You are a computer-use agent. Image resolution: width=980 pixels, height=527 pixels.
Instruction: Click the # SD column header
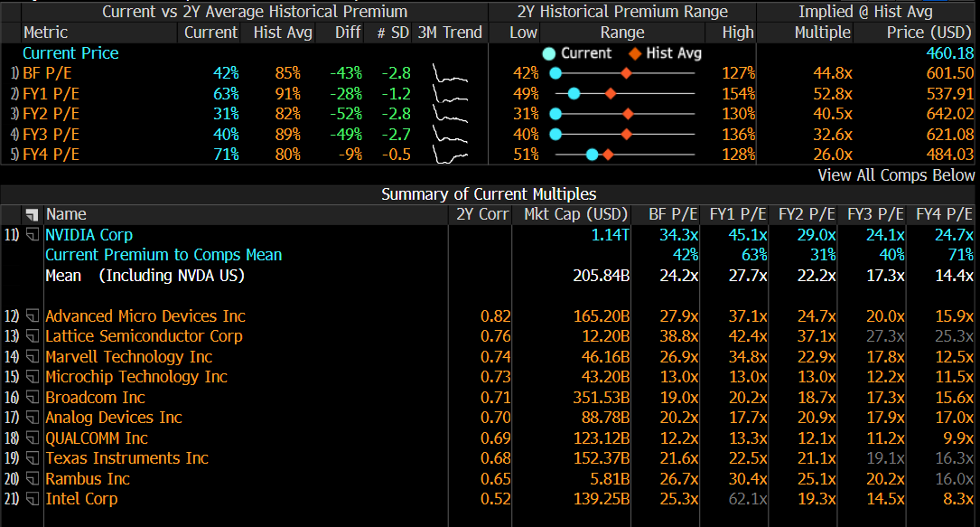393,33
